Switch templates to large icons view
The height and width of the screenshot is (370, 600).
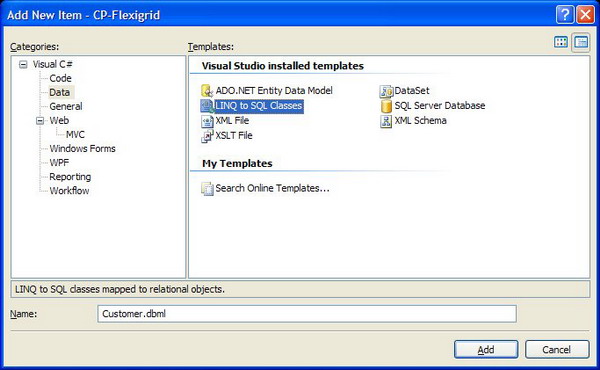pyautogui.click(x=561, y=42)
